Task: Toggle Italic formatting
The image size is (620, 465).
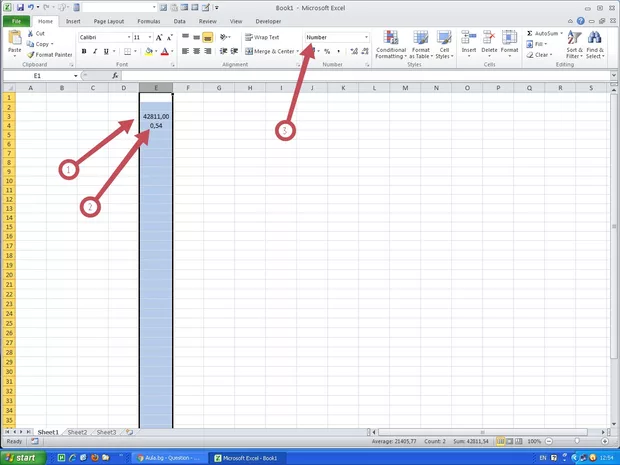Action: (95, 51)
